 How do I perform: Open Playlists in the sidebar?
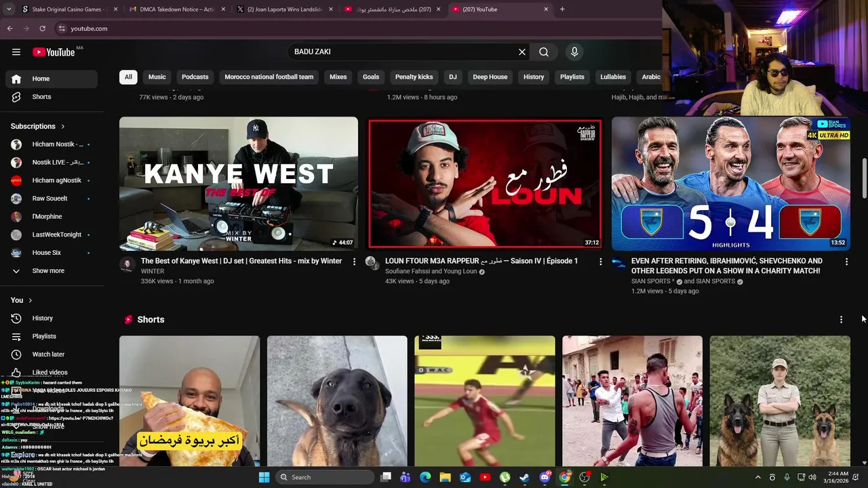52,336
